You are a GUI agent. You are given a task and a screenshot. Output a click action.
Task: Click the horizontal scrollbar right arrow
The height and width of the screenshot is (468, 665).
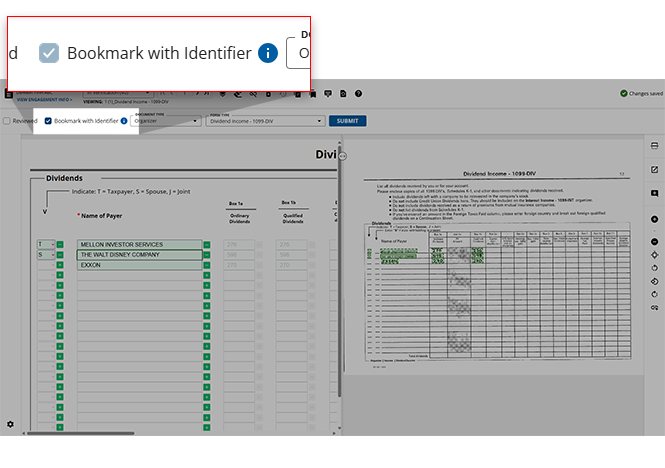[334, 433]
